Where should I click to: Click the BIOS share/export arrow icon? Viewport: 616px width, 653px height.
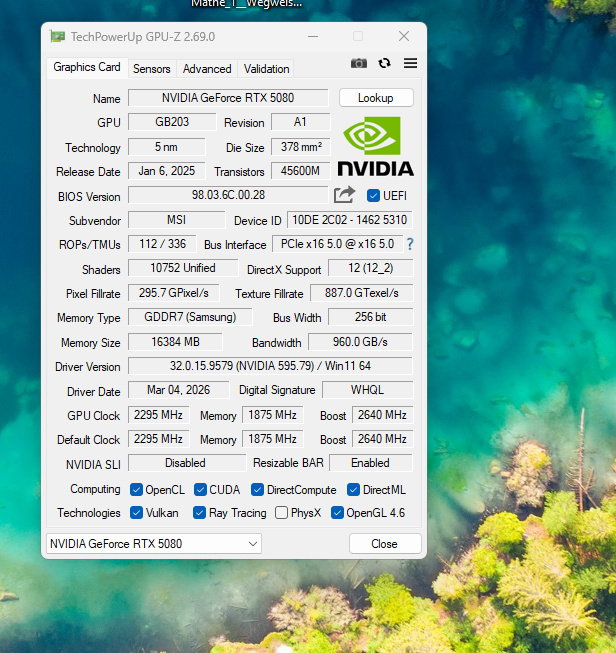[344, 194]
